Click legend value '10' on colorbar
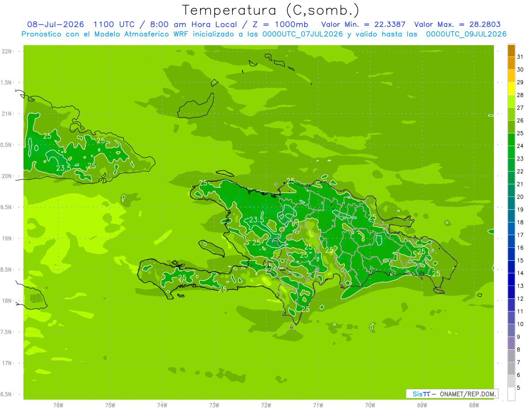This screenshot has height=411, width=532. coord(520,324)
